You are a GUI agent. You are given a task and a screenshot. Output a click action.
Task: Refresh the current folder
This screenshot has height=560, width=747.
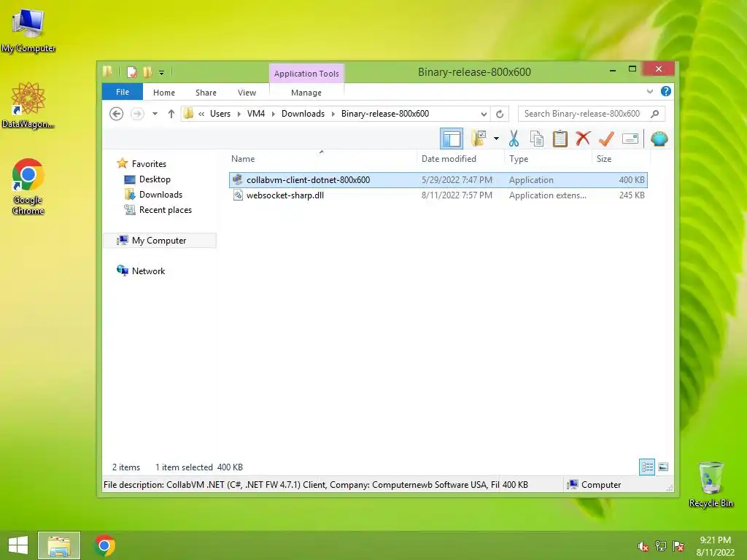500,114
